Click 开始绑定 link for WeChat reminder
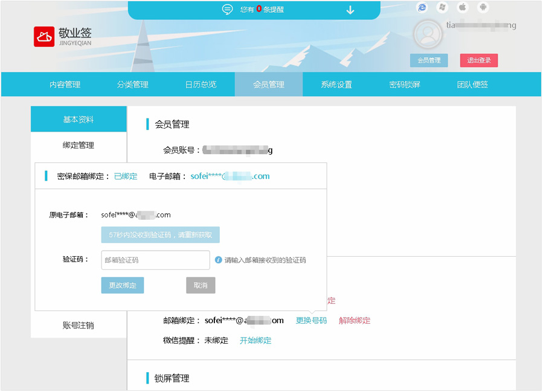The height and width of the screenshot is (392, 543). [x=255, y=341]
